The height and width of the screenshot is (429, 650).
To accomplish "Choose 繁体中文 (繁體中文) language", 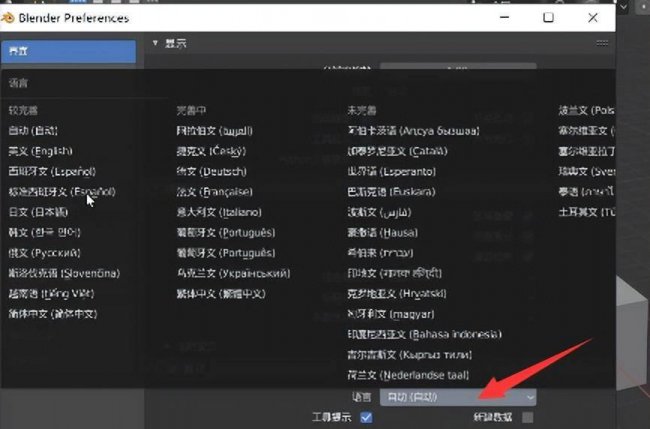I will [221, 293].
